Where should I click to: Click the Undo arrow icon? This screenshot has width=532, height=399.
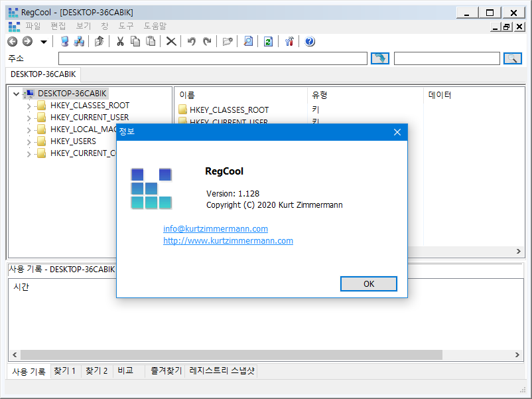click(191, 41)
